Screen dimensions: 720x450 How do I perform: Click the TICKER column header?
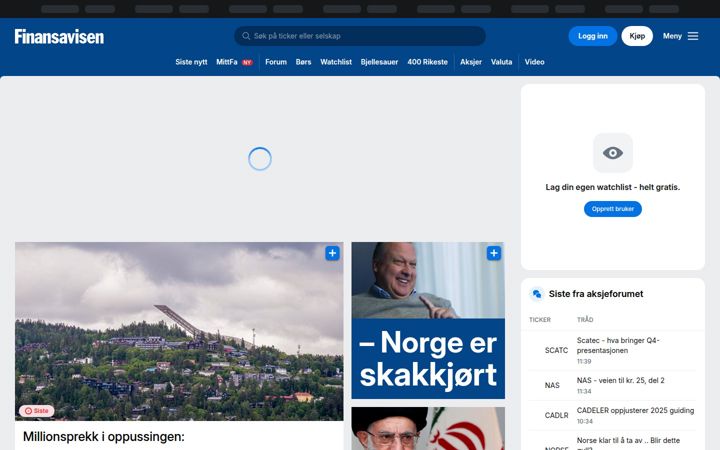[x=540, y=320]
